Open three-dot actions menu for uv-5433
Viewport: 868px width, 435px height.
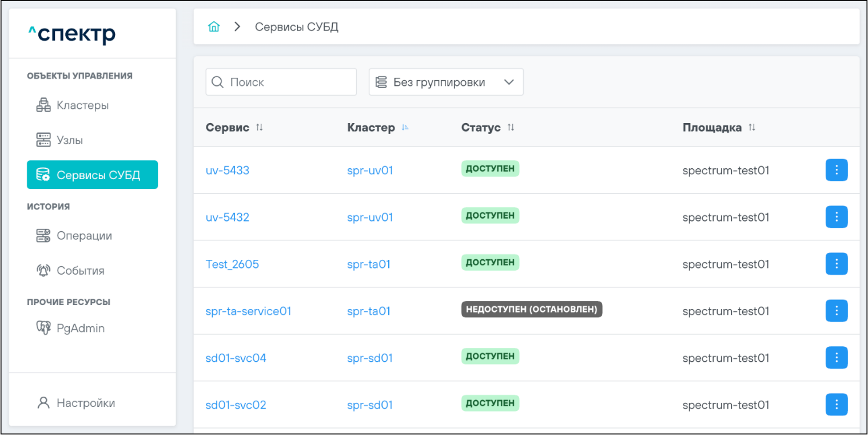point(836,170)
